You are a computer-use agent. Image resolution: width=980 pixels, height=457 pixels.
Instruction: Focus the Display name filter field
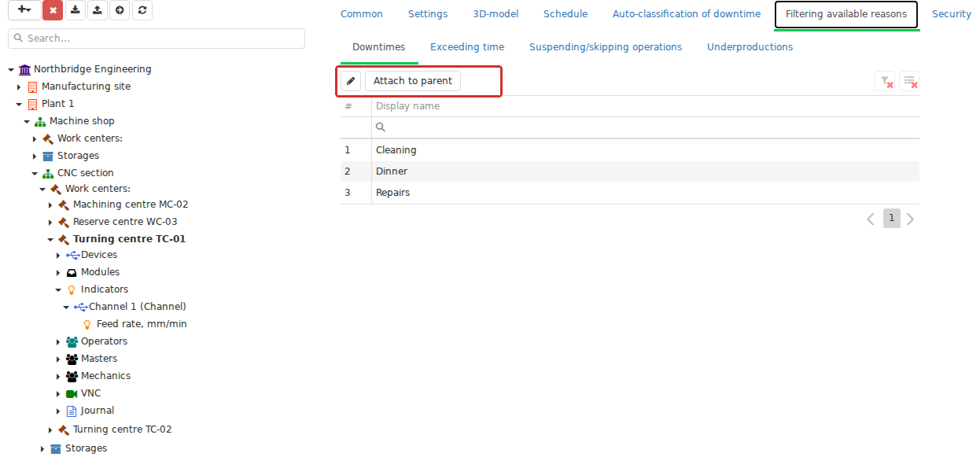[x=645, y=127]
